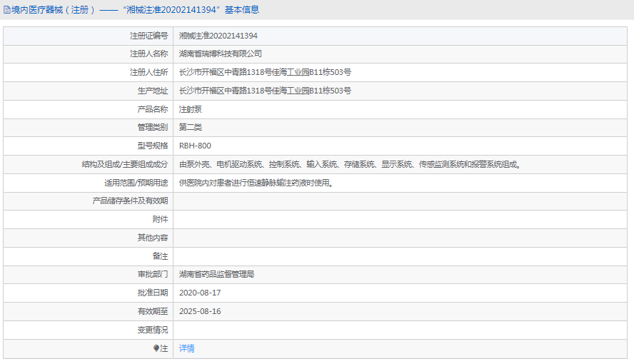
Task: Click the label 注册人名称
Action: (149, 54)
